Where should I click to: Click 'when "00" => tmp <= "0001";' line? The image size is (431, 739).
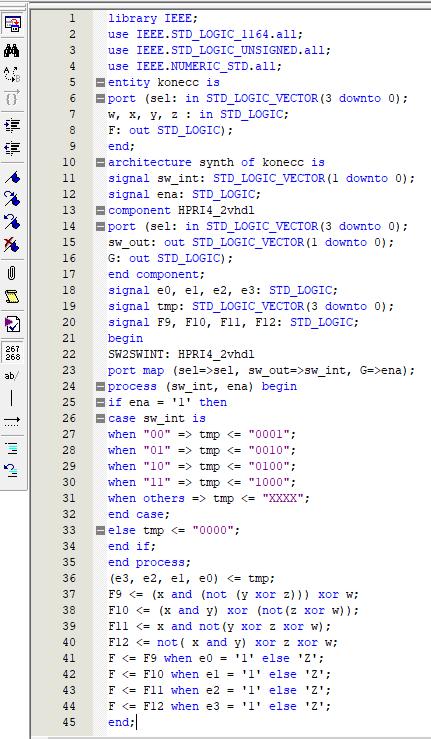pos(202,435)
